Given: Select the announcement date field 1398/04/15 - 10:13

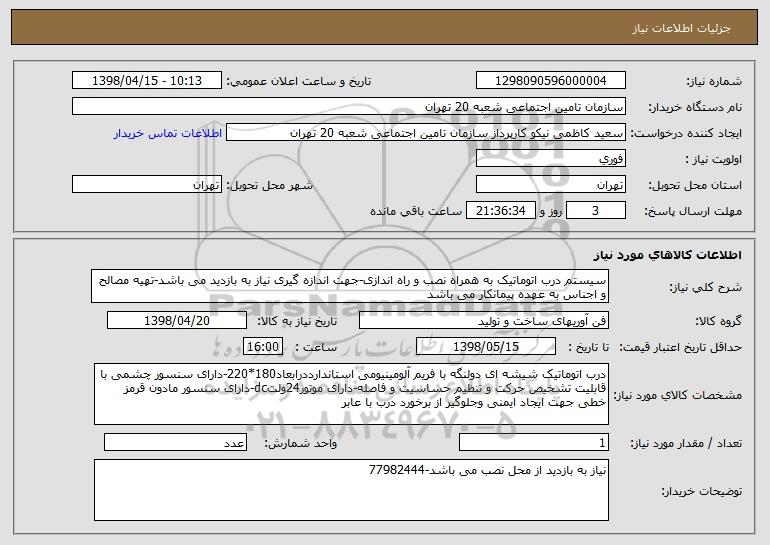Looking at the screenshot, I should point(147,80).
